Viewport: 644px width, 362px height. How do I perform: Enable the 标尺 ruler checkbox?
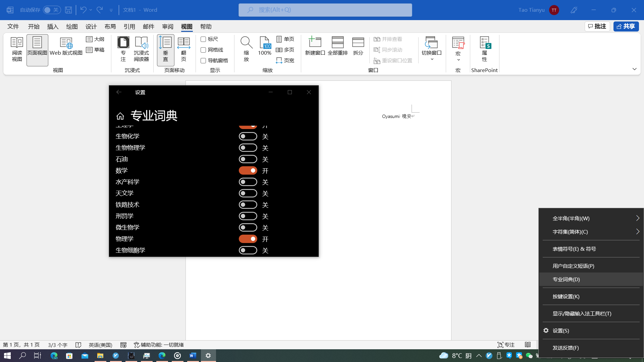pos(203,39)
